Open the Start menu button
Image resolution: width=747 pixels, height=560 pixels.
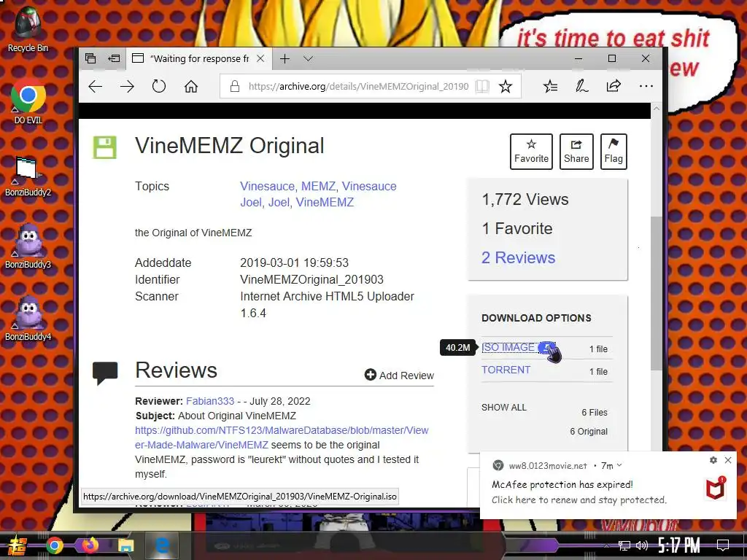click(17, 545)
